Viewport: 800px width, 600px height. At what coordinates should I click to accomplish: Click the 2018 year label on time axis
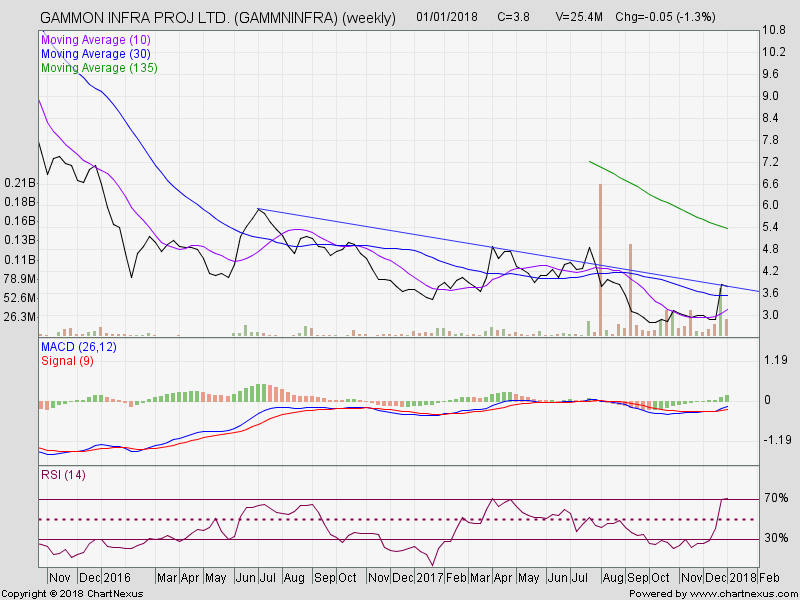pyautogui.click(x=743, y=578)
